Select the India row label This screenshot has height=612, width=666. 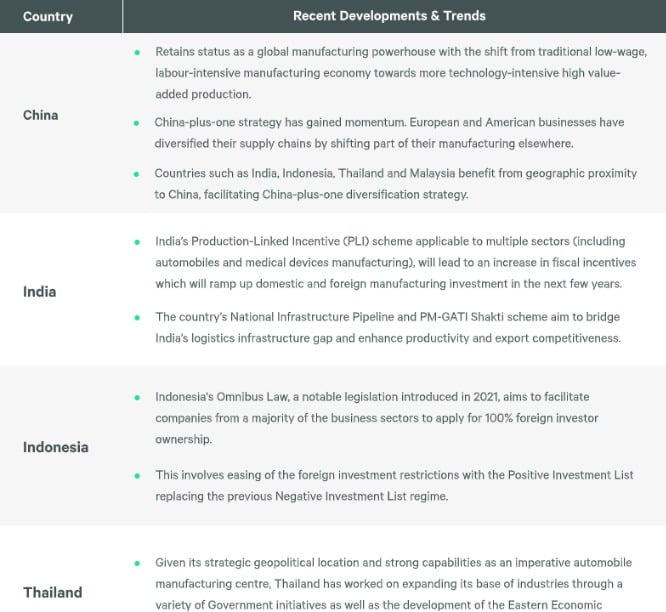40,292
